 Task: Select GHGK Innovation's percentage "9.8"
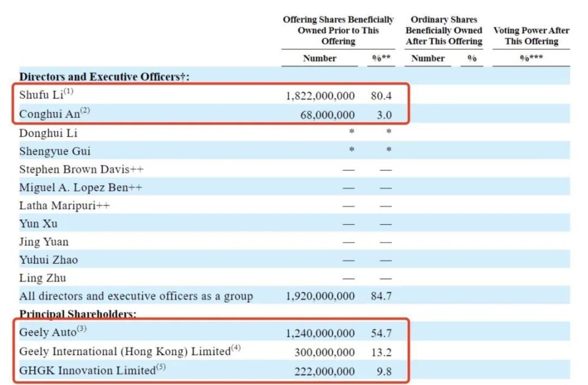(385, 372)
